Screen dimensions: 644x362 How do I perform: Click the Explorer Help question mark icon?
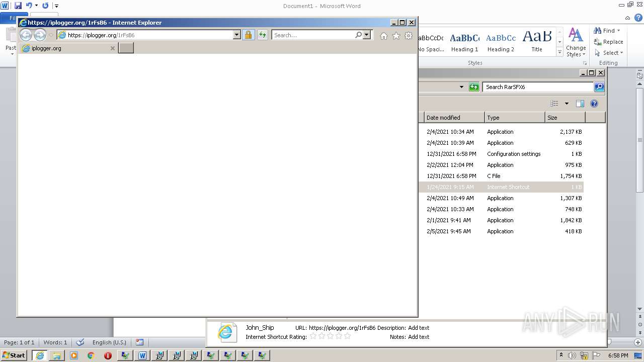[594, 104]
